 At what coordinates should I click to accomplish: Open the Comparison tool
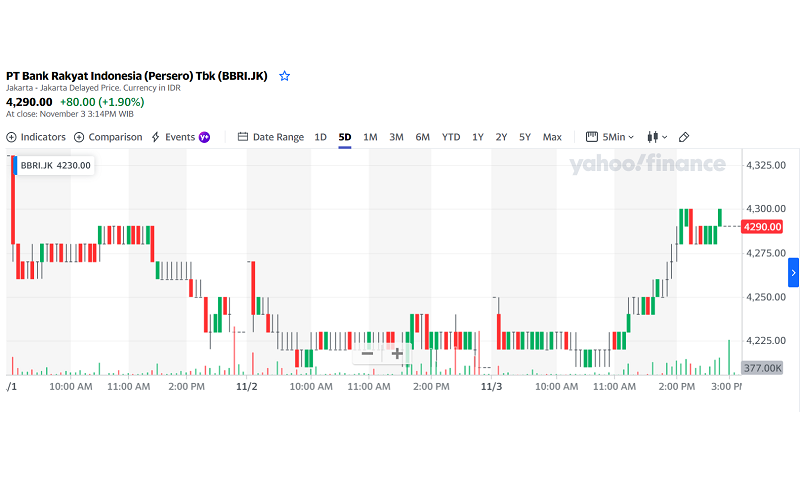click(108, 137)
